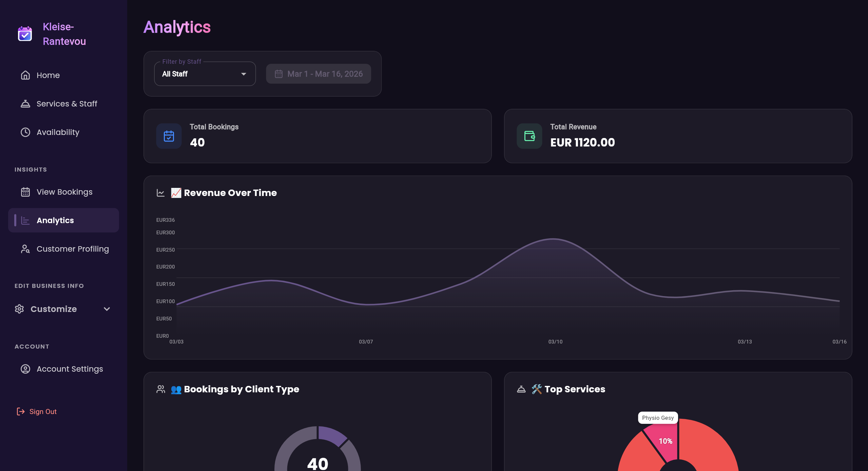This screenshot has height=471, width=868.
Task: Click the dropdown arrow next to All Staff
Action: (244, 74)
